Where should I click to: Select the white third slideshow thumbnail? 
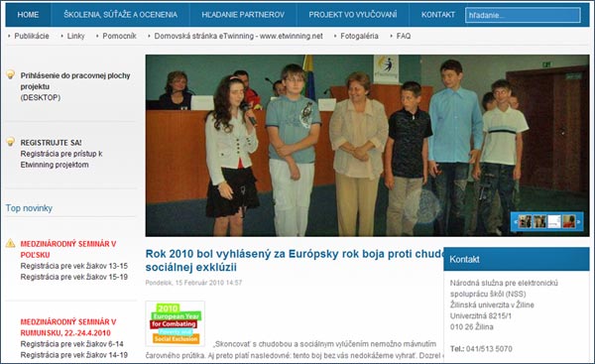point(554,221)
